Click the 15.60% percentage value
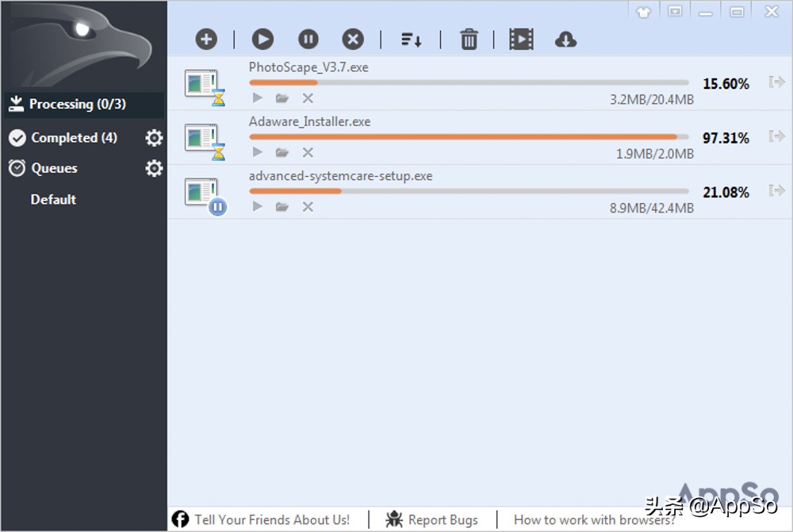The image size is (793, 532). point(726,83)
